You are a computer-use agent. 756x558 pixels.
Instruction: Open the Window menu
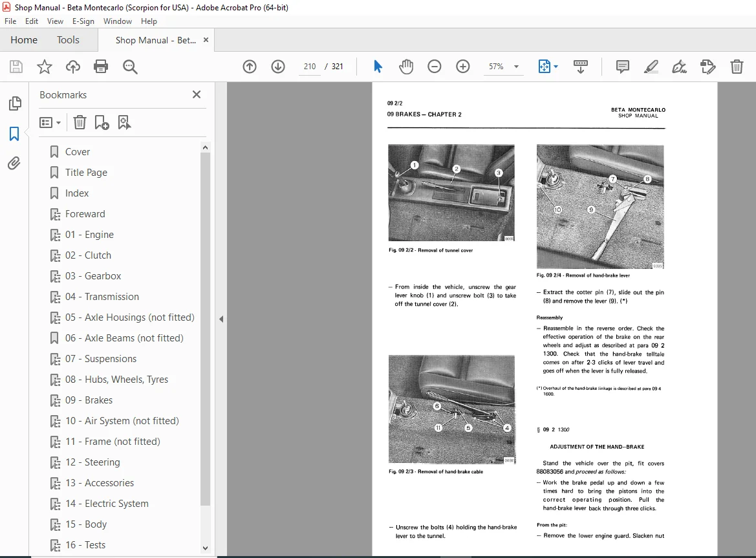click(118, 21)
